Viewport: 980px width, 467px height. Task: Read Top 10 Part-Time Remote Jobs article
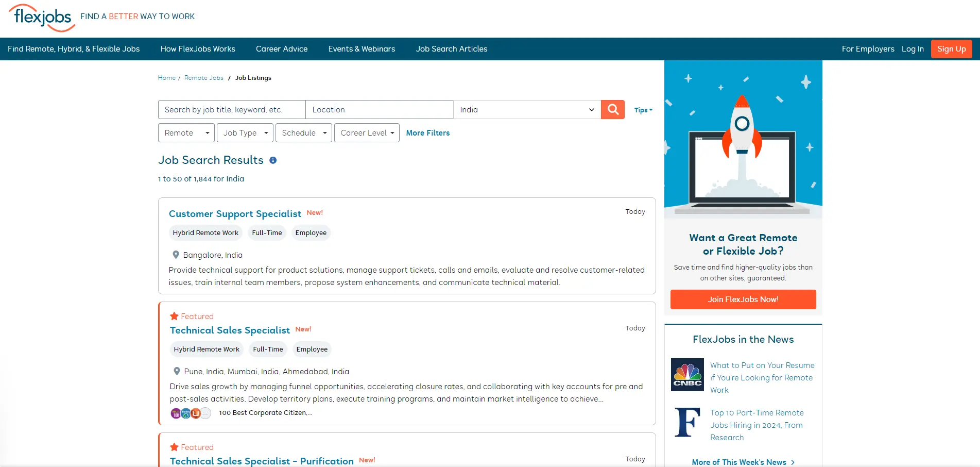757,425
